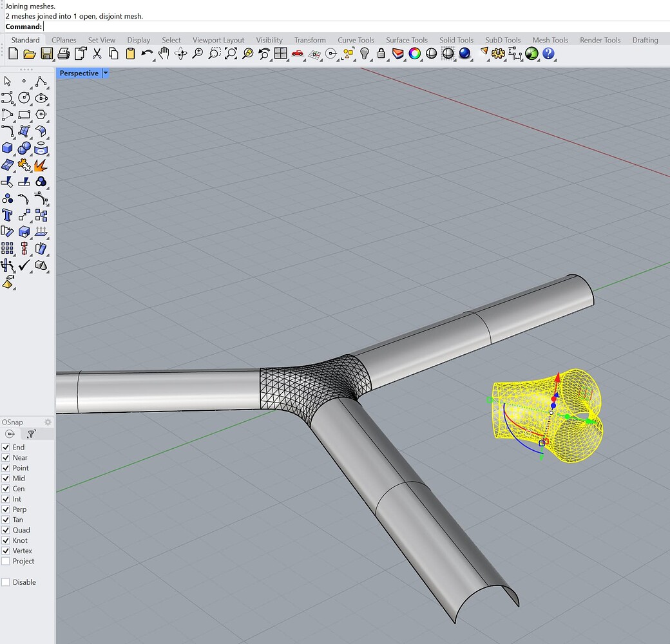Open the Perspective viewport dropdown

(105, 73)
